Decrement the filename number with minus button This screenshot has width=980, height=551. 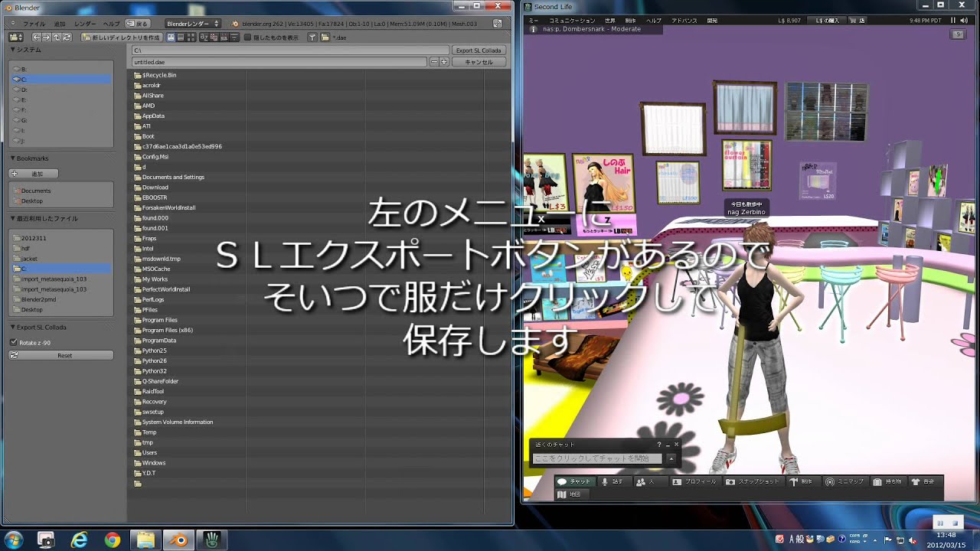point(434,62)
